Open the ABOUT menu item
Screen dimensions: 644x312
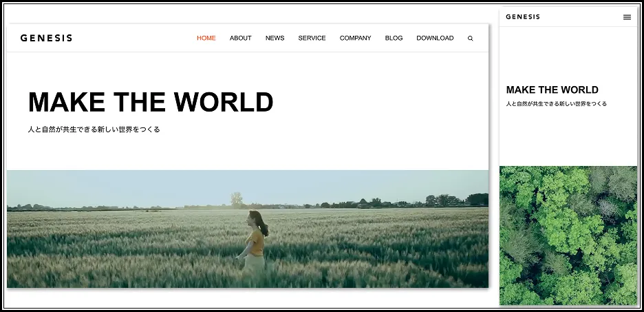(x=240, y=39)
